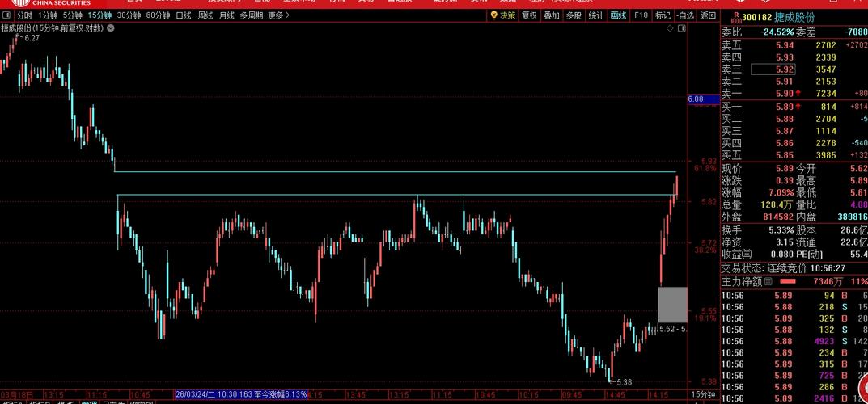The height and width of the screenshot is (404, 868).
Task: Click the circled 三 icon beside 收益
Action: [x=748, y=255]
